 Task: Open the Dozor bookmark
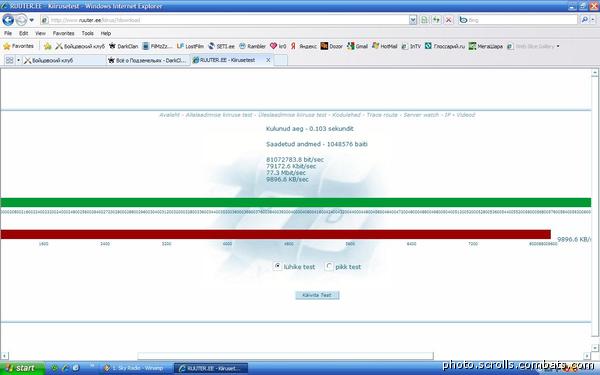(331, 46)
